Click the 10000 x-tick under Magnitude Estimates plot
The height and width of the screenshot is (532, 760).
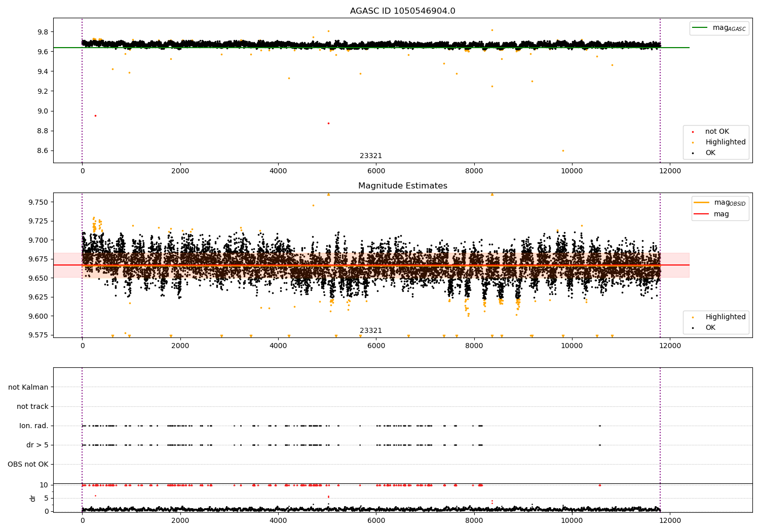click(x=572, y=346)
